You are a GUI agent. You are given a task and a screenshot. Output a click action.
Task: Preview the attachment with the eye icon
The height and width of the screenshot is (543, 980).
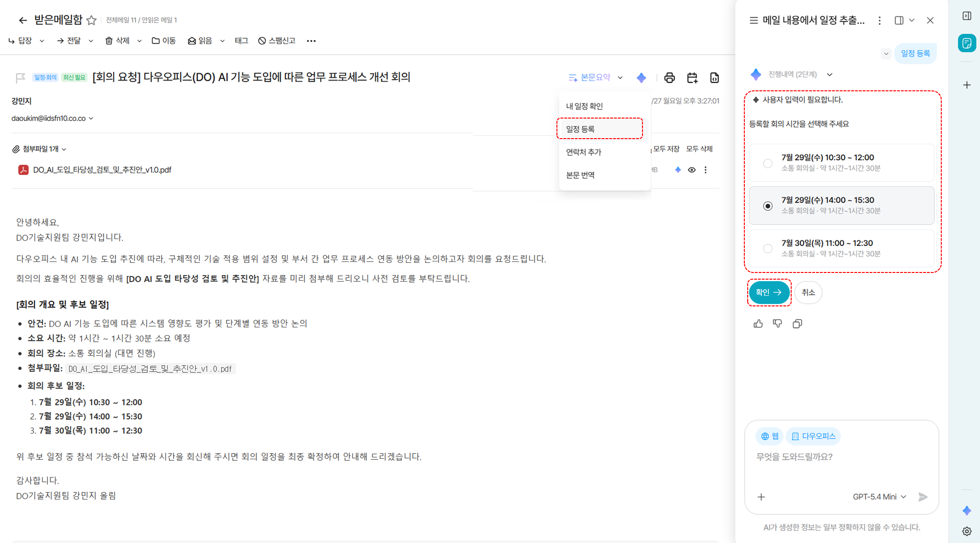click(x=691, y=170)
